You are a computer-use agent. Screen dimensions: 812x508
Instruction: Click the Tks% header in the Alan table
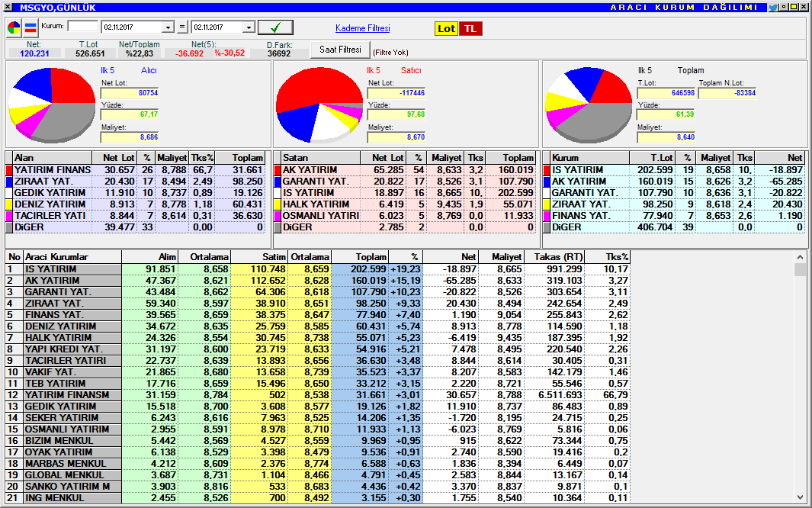pyautogui.click(x=202, y=158)
